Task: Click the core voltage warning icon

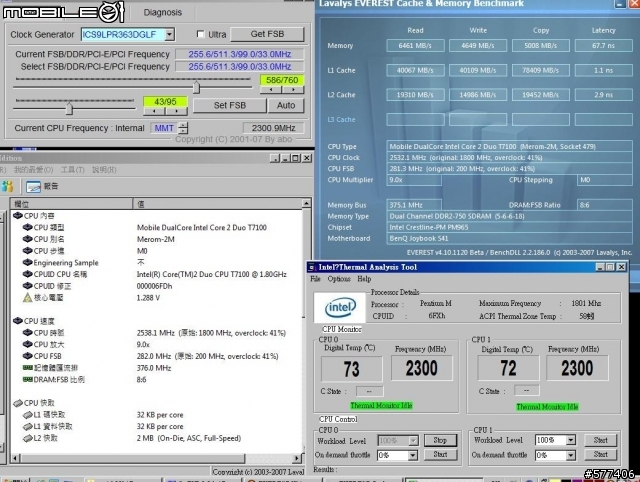Action: (x=27, y=298)
